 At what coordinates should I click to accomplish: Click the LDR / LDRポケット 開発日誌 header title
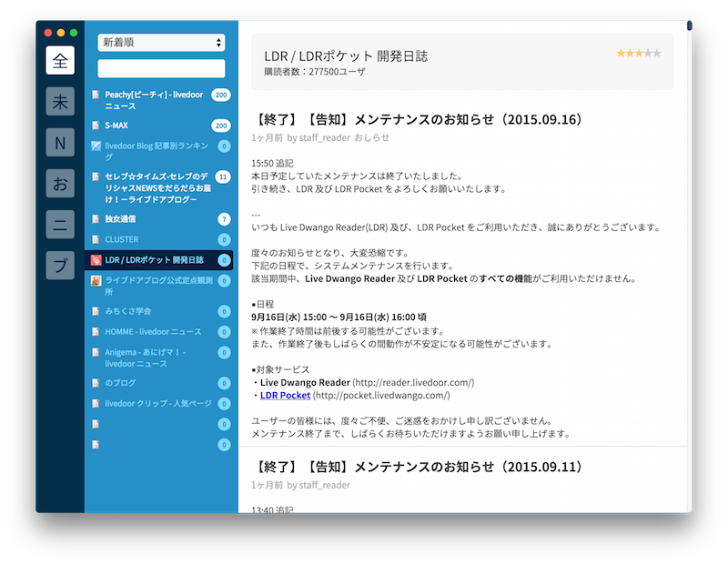(346, 56)
